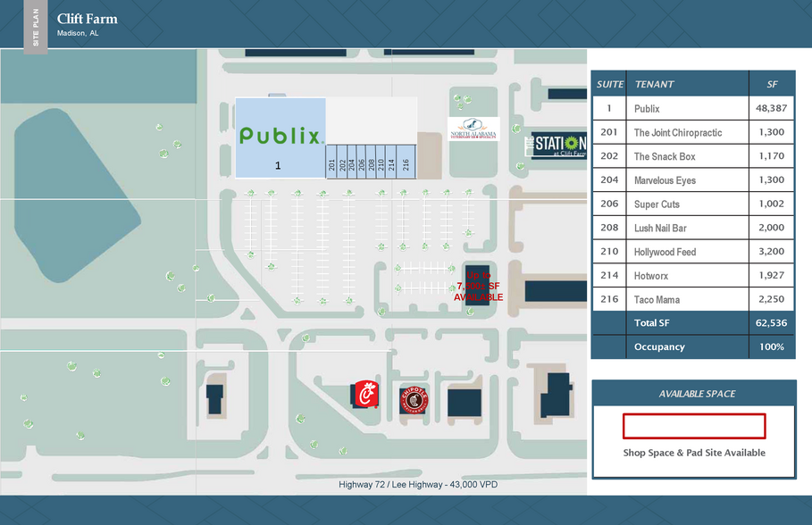812x525 pixels.
Task: Select Shop Space & Pad Site Available text
Action: (x=694, y=453)
